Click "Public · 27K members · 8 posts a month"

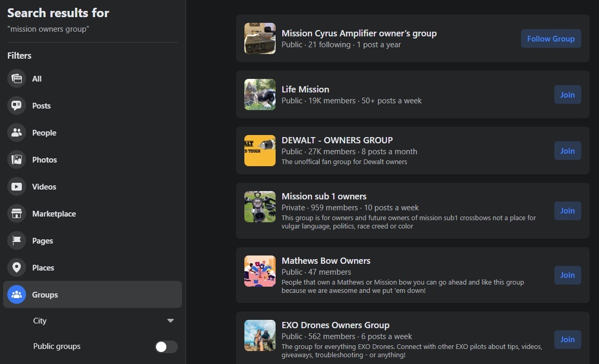(349, 152)
